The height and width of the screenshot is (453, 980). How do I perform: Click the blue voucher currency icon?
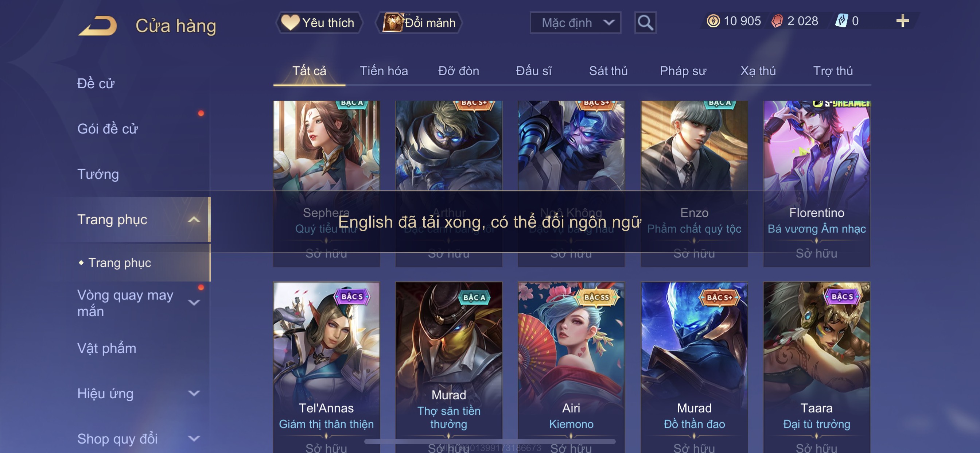841,21
